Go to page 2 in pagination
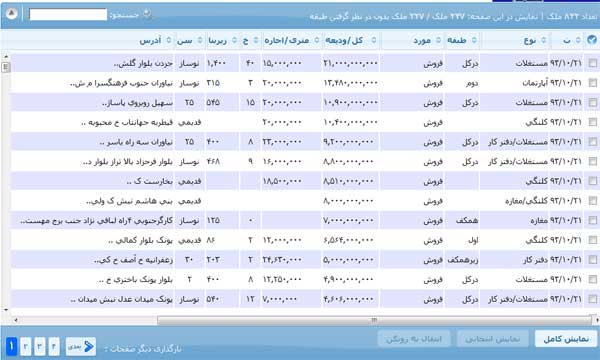The height and width of the screenshot is (360, 600). [26, 347]
